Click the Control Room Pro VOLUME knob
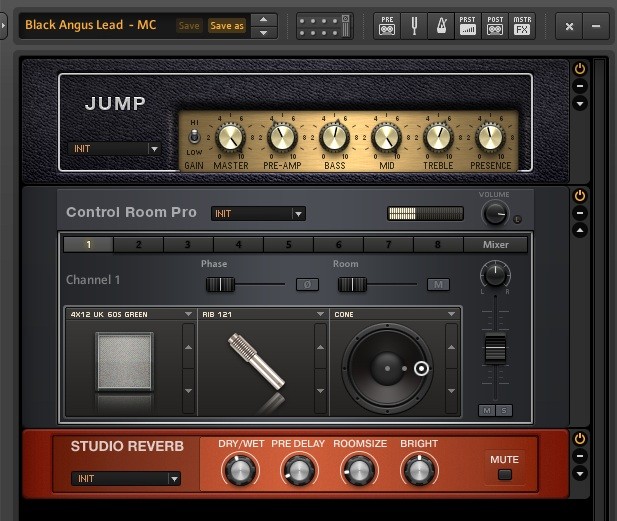The width and height of the screenshot is (617, 521). point(495,214)
